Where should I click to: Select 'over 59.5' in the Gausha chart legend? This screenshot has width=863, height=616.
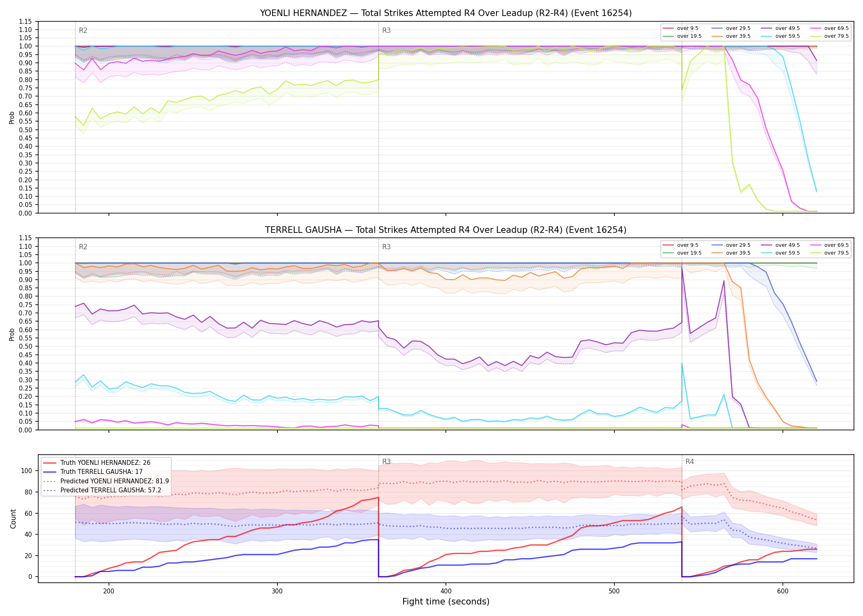pos(787,253)
